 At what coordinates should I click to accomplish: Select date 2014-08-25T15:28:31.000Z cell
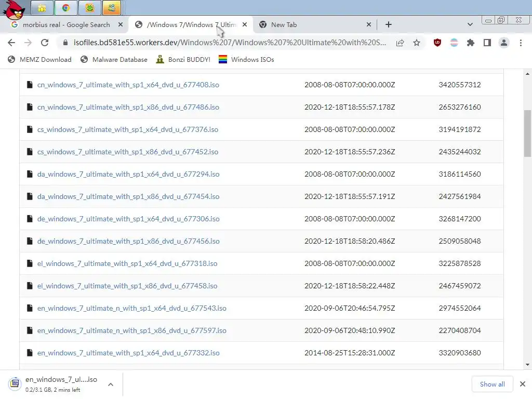350,353
